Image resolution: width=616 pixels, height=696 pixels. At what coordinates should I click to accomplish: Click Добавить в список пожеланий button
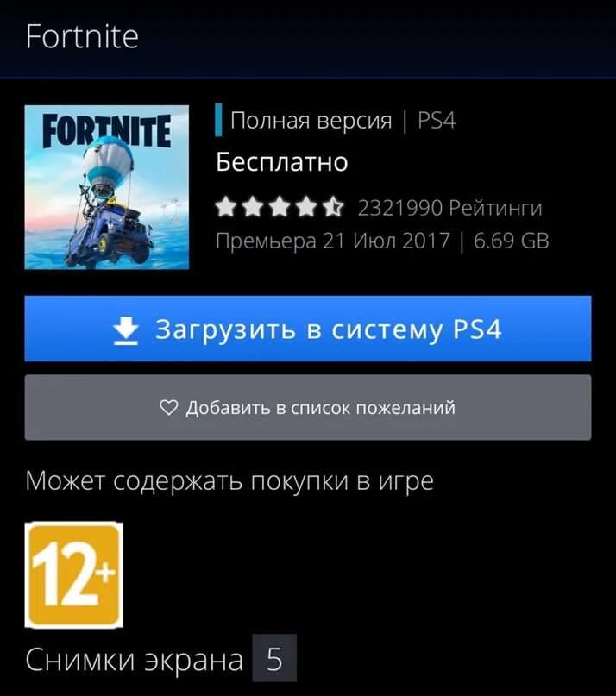coord(308,407)
